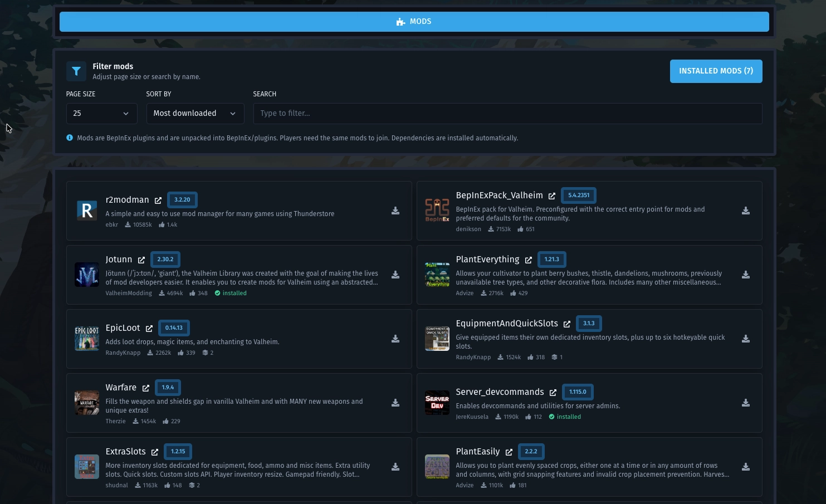The width and height of the screenshot is (826, 504).
Task: Click EpicLoot version badge 0.14.13
Action: [x=174, y=327]
